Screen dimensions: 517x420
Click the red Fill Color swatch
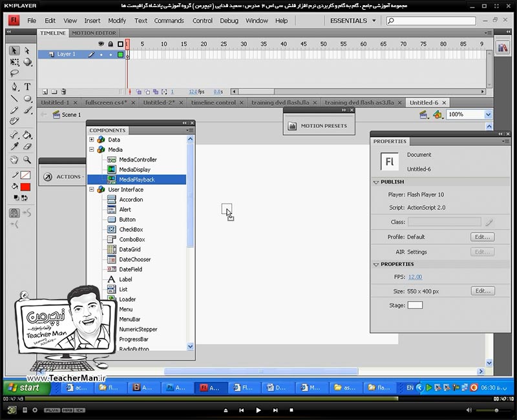25,187
